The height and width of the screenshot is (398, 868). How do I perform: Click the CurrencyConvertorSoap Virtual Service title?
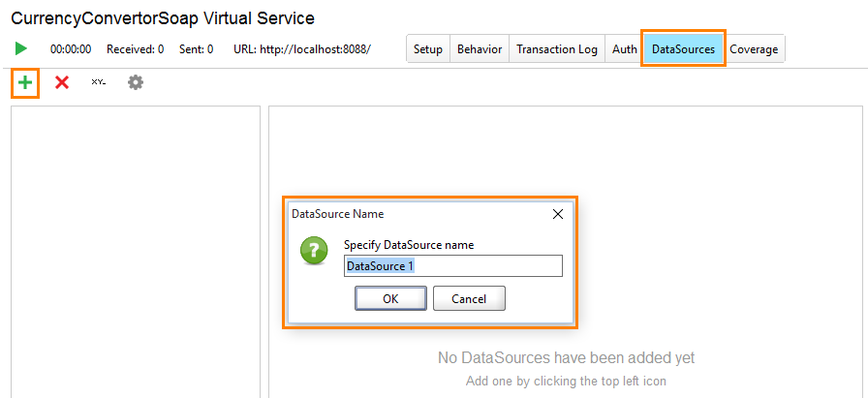(163, 18)
